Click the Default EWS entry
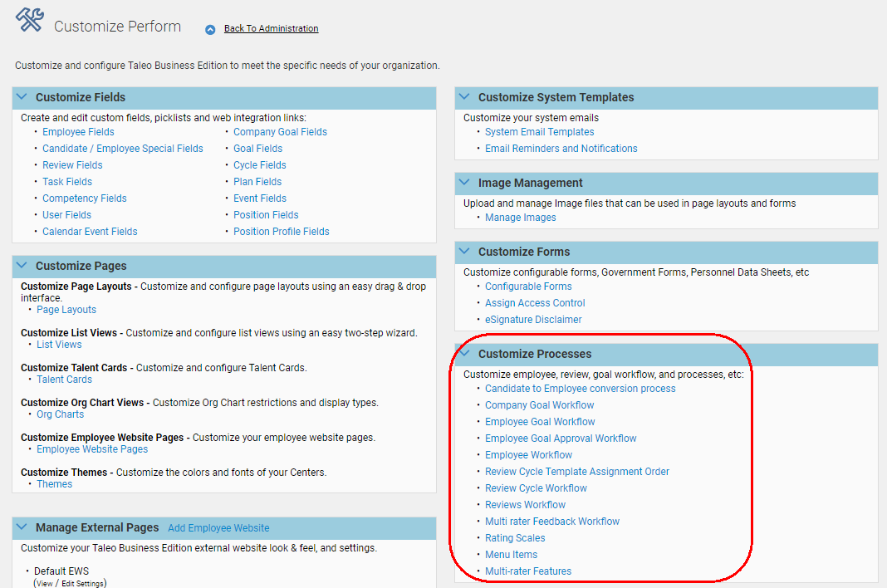The image size is (887, 588). pyautogui.click(x=61, y=571)
